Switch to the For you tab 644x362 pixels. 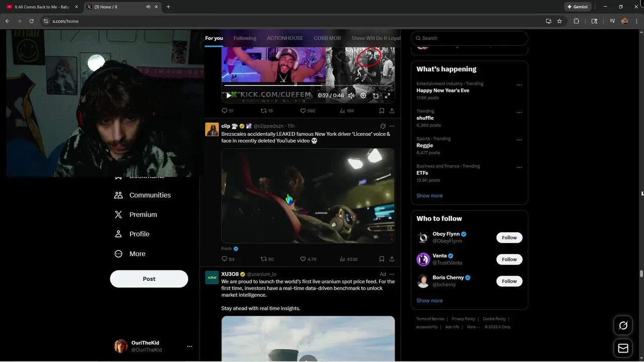coord(214,38)
